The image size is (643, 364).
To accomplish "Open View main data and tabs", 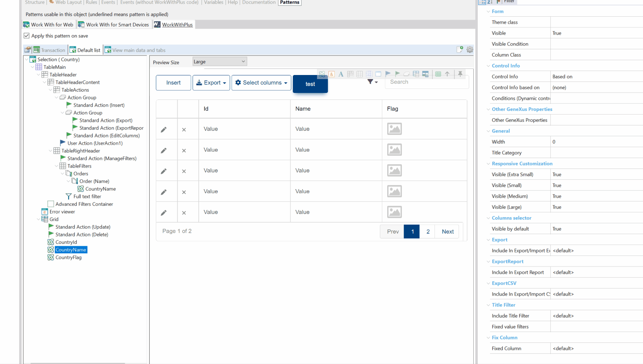I will 135,50.
